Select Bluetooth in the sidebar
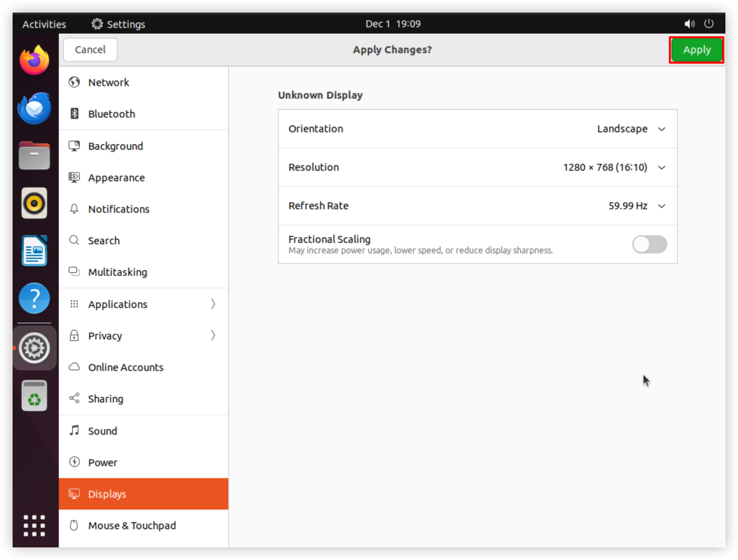Image resolution: width=738 pixels, height=560 pixels. (x=144, y=114)
